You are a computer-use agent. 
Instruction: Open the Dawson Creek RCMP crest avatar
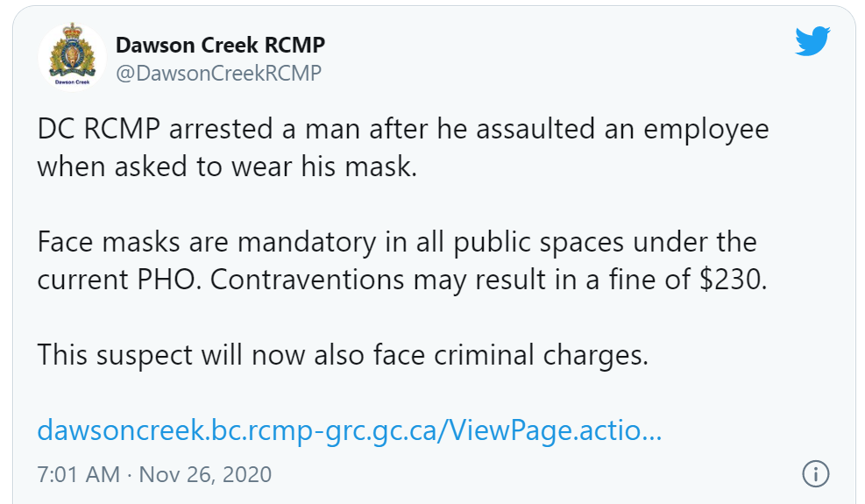click(72, 57)
